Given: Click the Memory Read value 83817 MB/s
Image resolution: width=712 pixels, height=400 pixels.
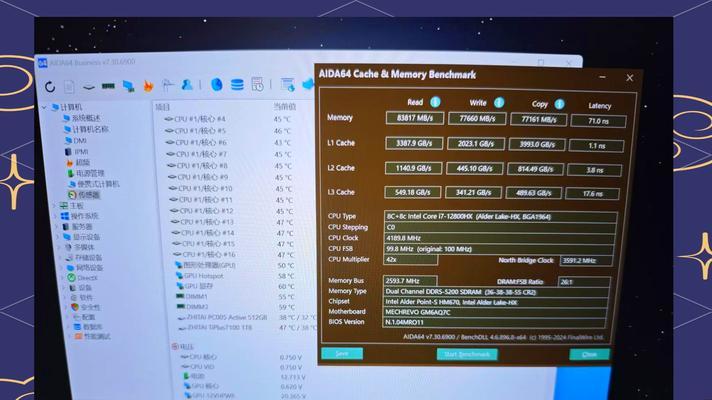Looking at the screenshot, I should pos(415,118).
